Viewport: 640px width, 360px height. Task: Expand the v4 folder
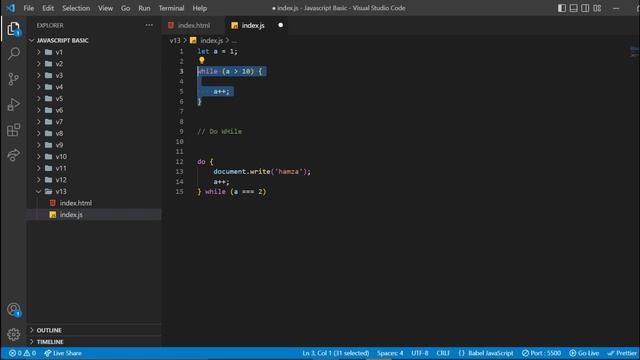coord(59,87)
